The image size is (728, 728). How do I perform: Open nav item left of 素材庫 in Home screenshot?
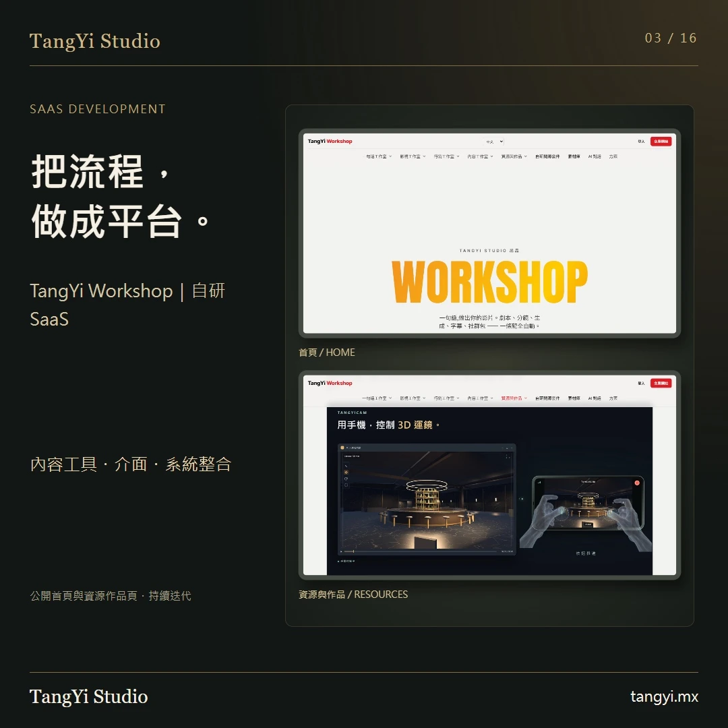[x=547, y=156]
